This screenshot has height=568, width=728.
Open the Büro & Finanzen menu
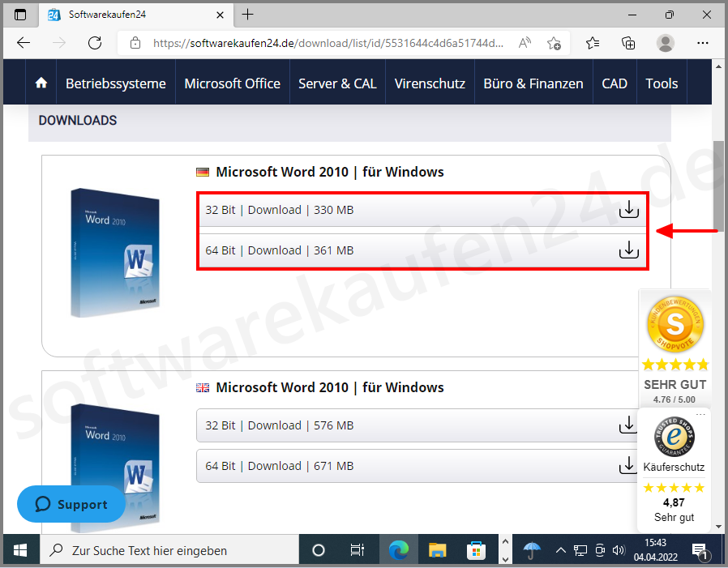(533, 83)
